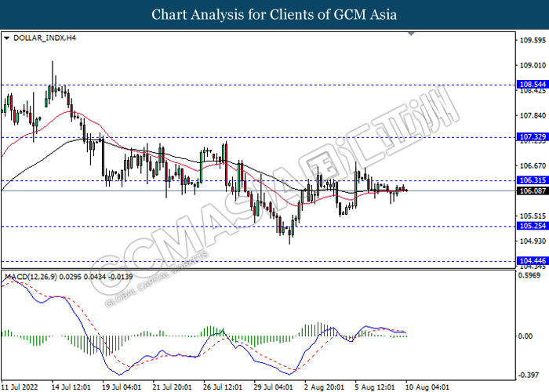549x392 pixels.
Task: Click the 106.670 price scale value
Action: [533, 166]
